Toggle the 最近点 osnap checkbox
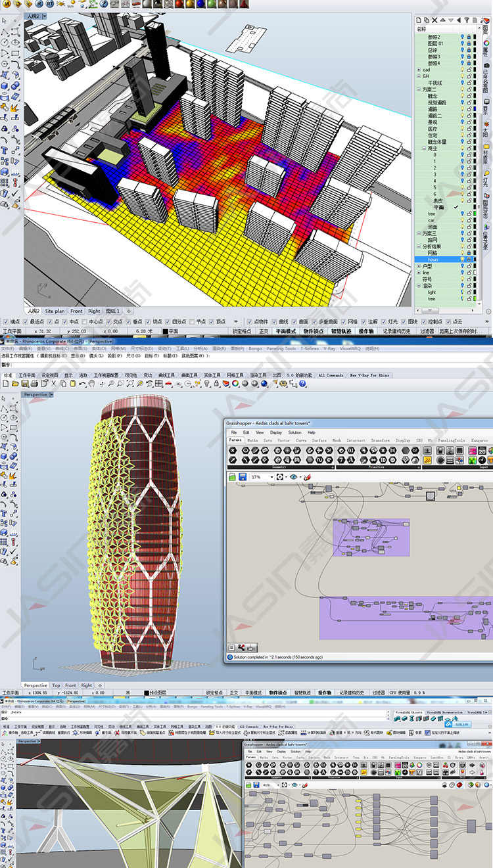This screenshot has height=868, width=493. 26,322
